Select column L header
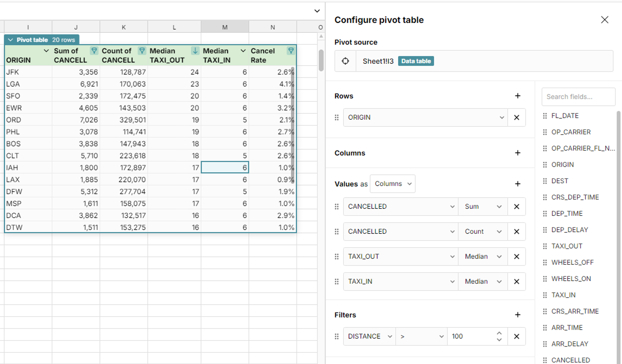Image resolution: width=622 pixels, height=364 pixels. point(174,27)
